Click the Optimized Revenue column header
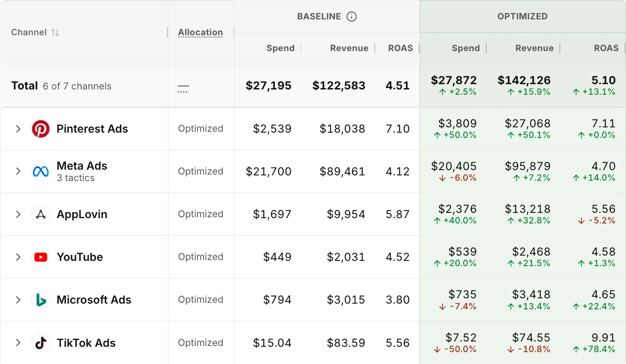The width and height of the screenshot is (626, 364). pyautogui.click(x=534, y=48)
